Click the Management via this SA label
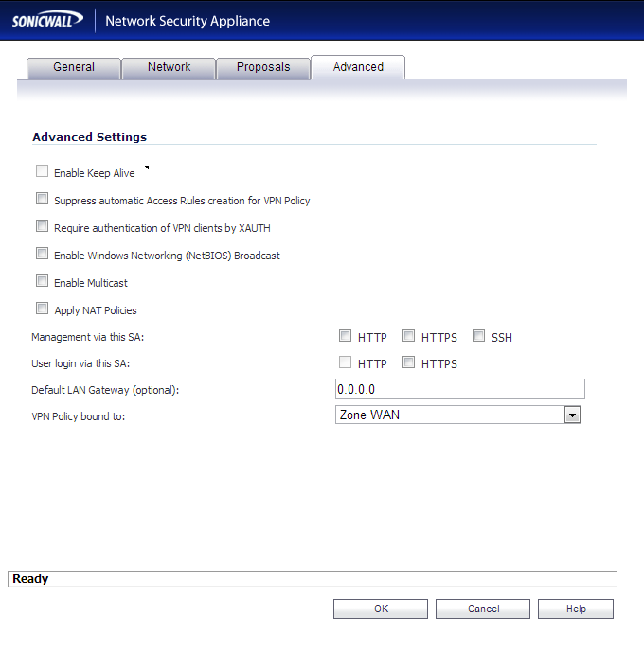The height and width of the screenshot is (653, 644). click(x=87, y=337)
